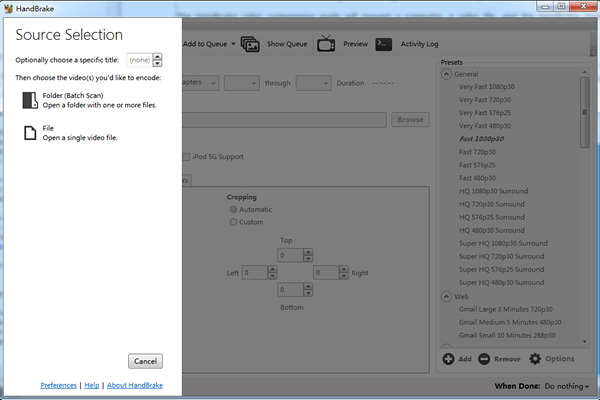600x400 pixels.
Task: Increase the Right crop value
Action: point(344,269)
